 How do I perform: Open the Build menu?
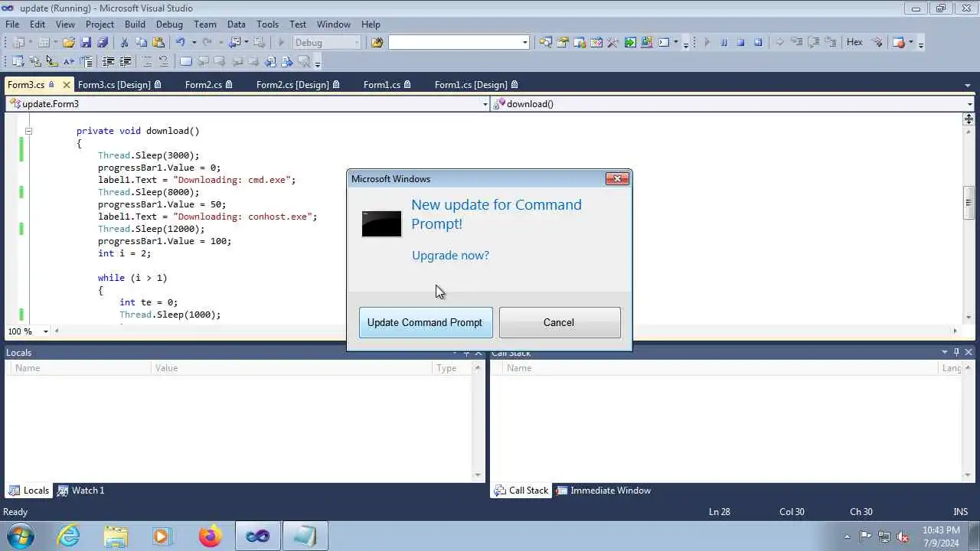(135, 24)
